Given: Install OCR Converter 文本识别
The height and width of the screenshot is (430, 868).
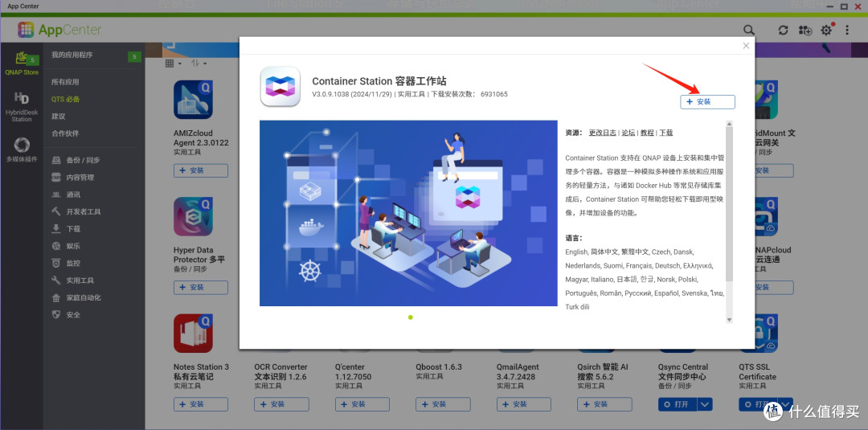Looking at the screenshot, I should (x=282, y=404).
